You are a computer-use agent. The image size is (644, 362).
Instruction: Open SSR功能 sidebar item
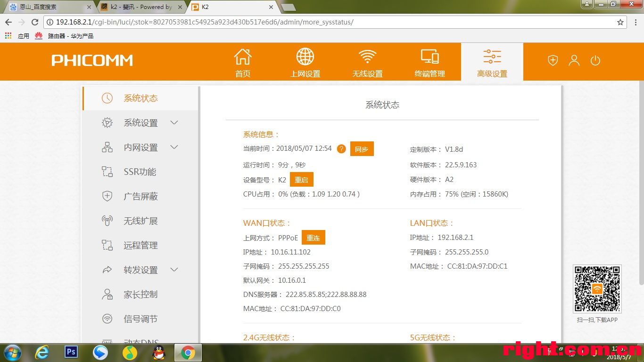coord(140,172)
